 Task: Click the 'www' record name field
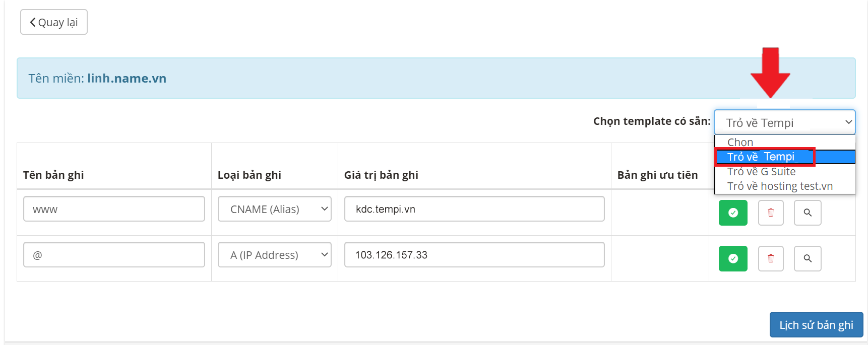tap(114, 209)
